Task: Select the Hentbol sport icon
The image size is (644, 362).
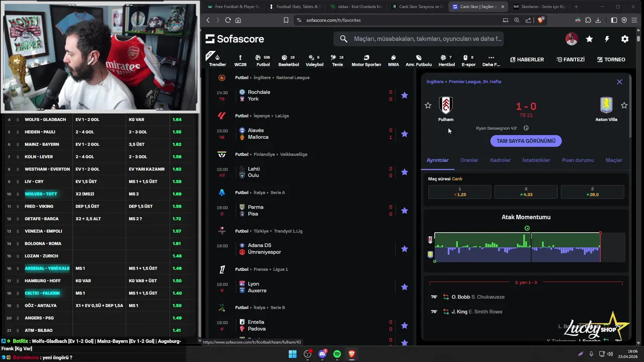Action: (x=446, y=60)
